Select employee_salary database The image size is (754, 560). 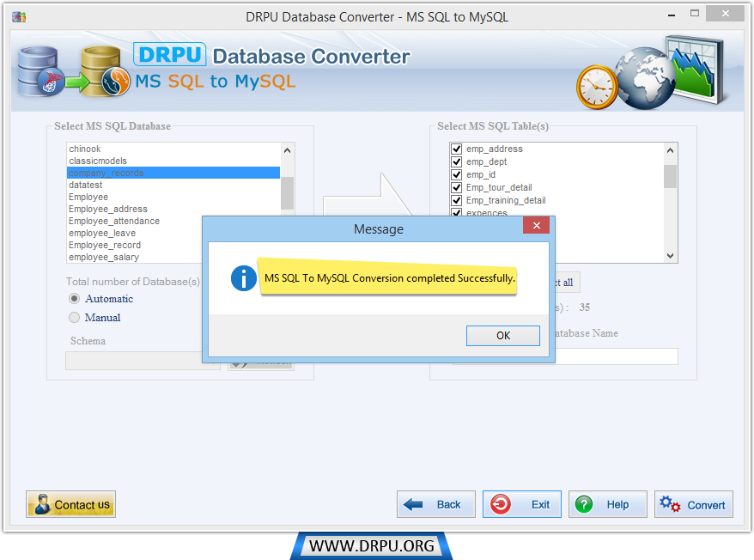pyautogui.click(x=135, y=257)
